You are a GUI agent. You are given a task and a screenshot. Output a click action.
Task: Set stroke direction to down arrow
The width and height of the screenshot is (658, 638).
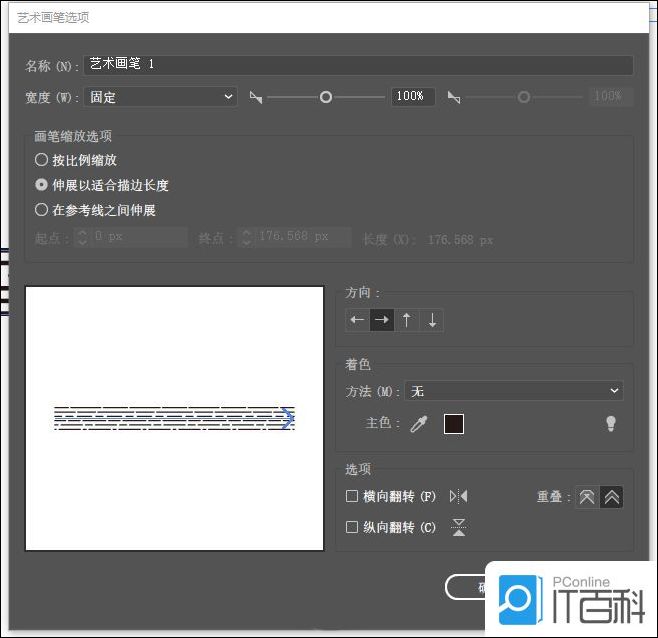(432, 320)
